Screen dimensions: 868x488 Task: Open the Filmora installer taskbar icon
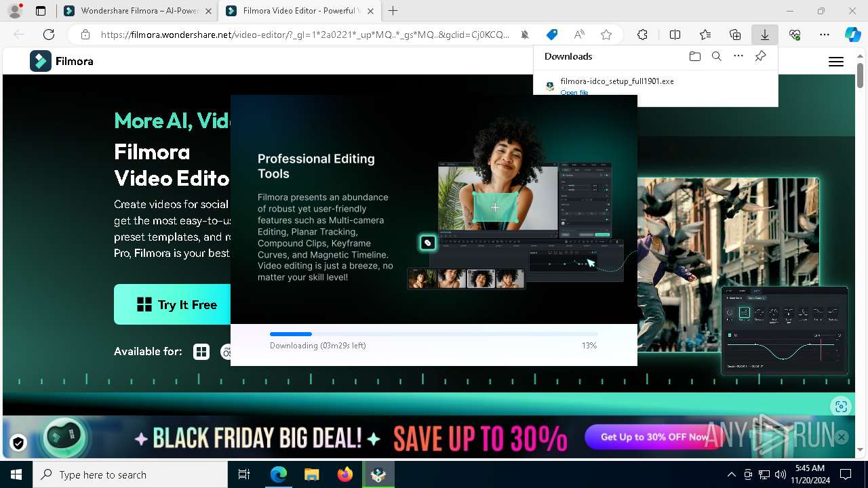[x=378, y=474]
